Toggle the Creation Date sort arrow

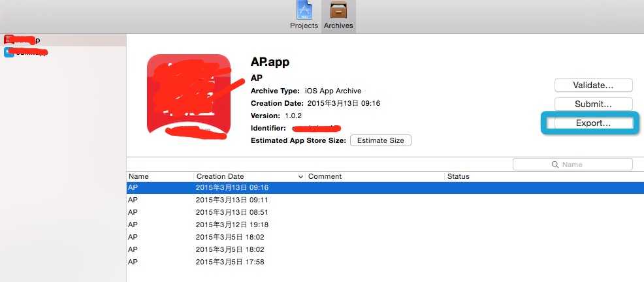(300, 176)
